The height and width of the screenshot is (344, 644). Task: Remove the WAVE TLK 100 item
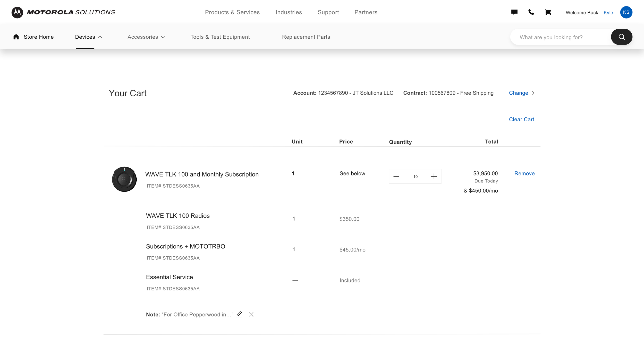(x=524, y=173)
